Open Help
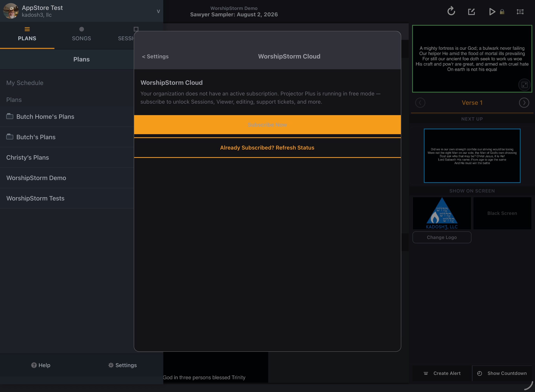Viewport: 535px width, 392px height. click(x=41, y=365)
